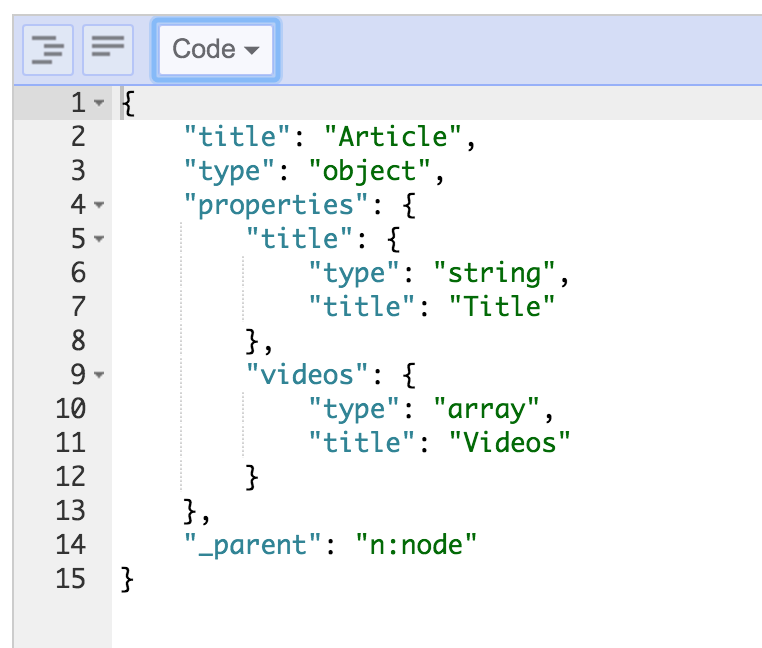Click the "array" type value

493,408
